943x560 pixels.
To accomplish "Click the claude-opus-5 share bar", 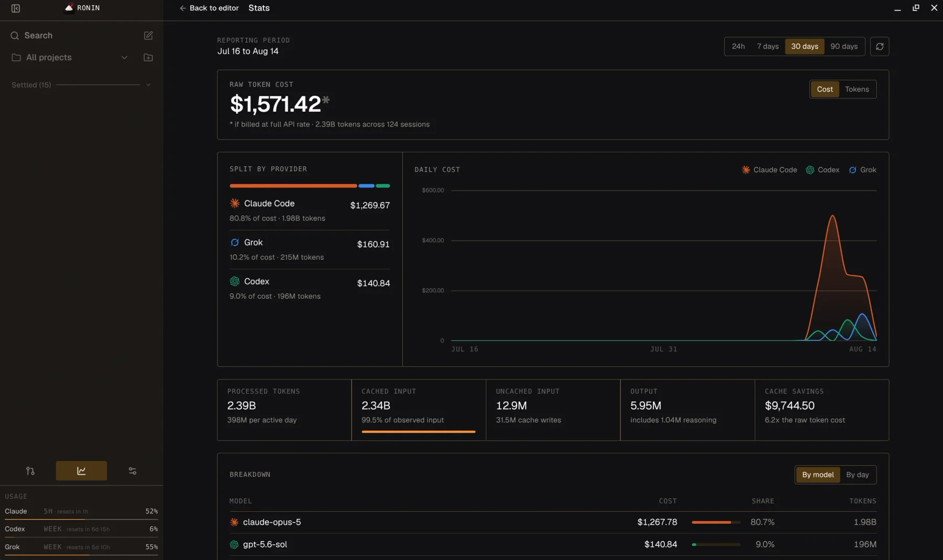I will [716, 522].
